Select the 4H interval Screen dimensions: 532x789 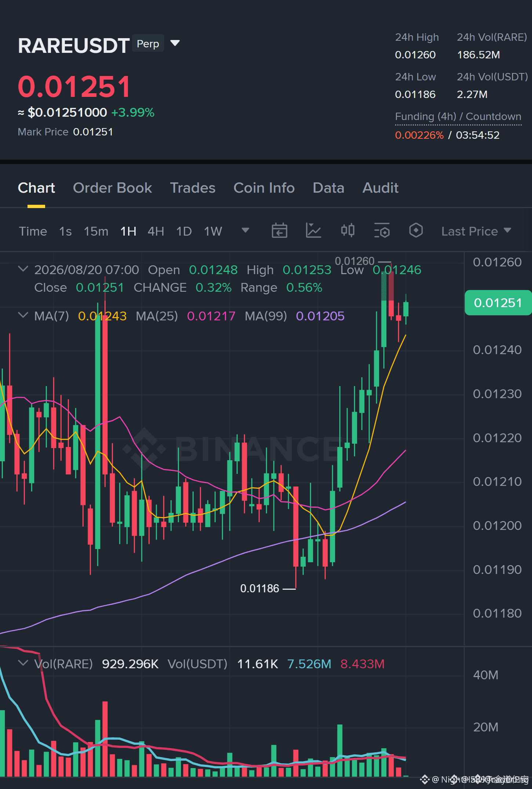click(156, 231)
